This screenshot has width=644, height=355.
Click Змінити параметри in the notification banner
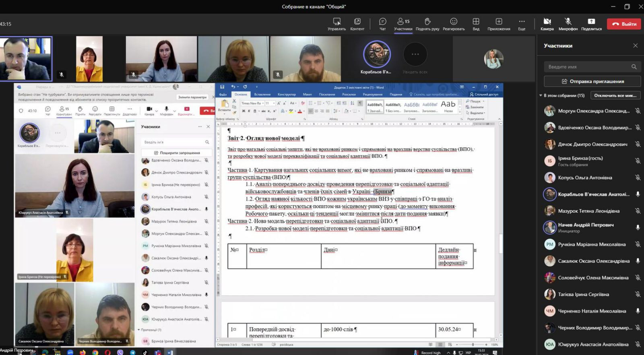coord(192,97)
